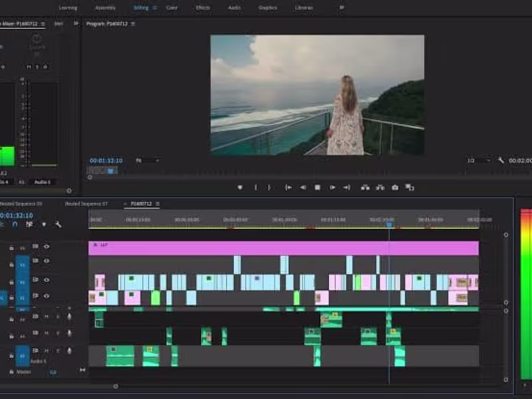Target the A5 track header

tap(23, 356)
